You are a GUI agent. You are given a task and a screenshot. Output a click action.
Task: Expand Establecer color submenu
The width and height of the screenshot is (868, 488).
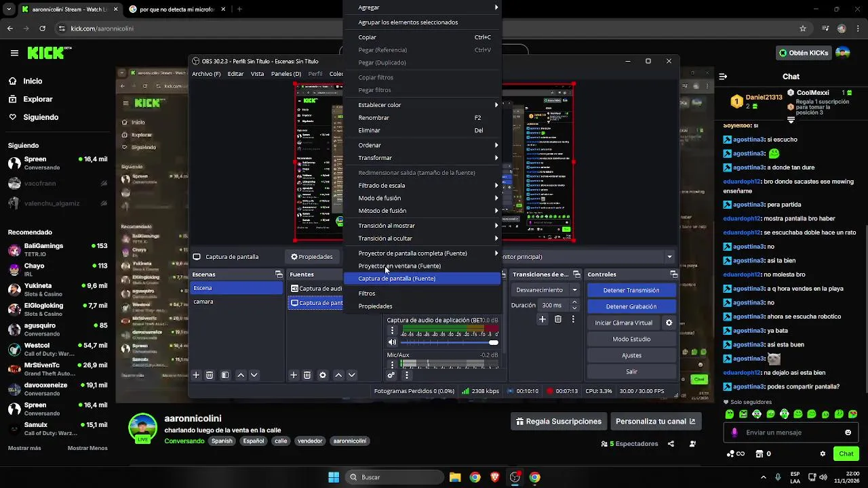tap(422, 105)
